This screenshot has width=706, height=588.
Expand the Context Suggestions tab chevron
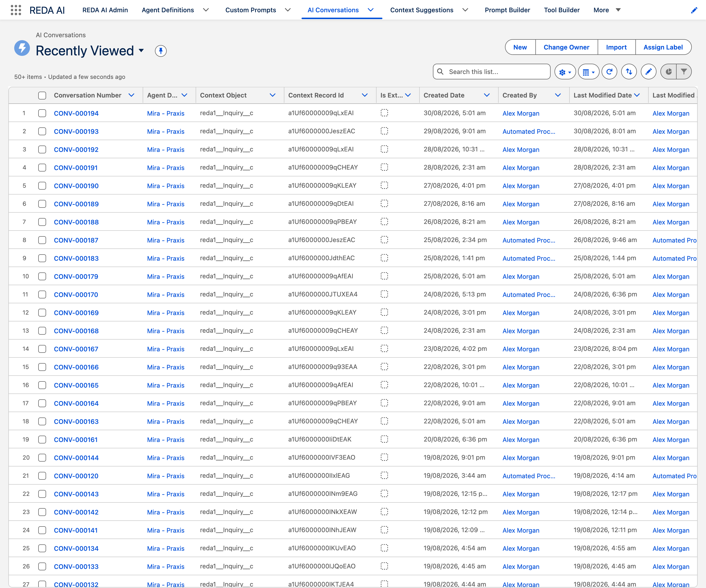(x=465, y=10)
